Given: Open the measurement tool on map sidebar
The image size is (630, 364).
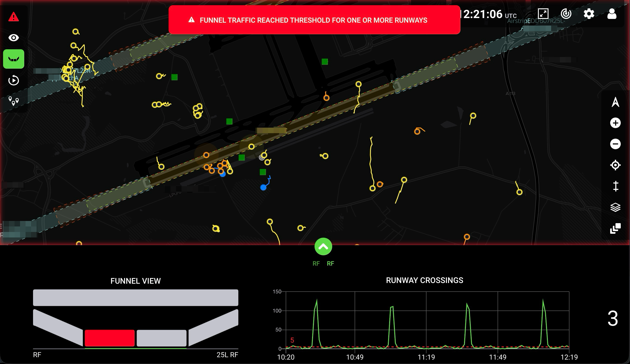Looking at the screenshot, I should pos(616,185).
